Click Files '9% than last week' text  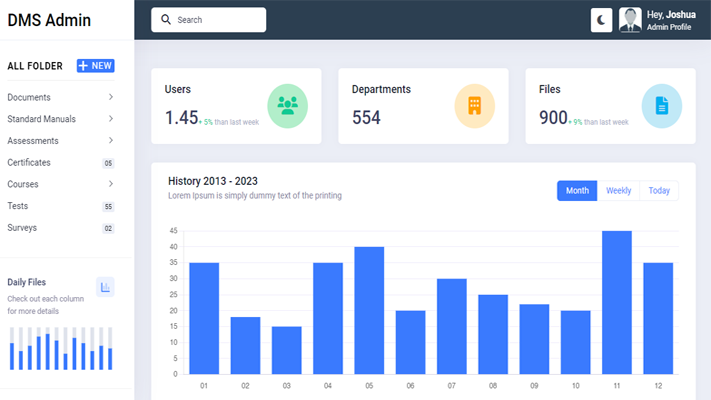click(601, 122)
